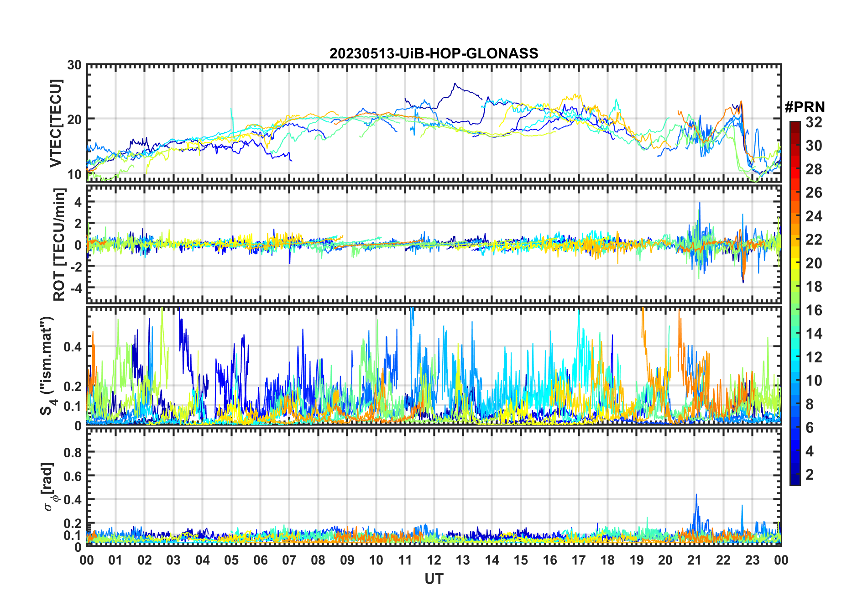The height and width of the screenshot is (607, 868).
Task: Click the 0.2 tick on S4 axis
Action: click(x=73, y=386)
